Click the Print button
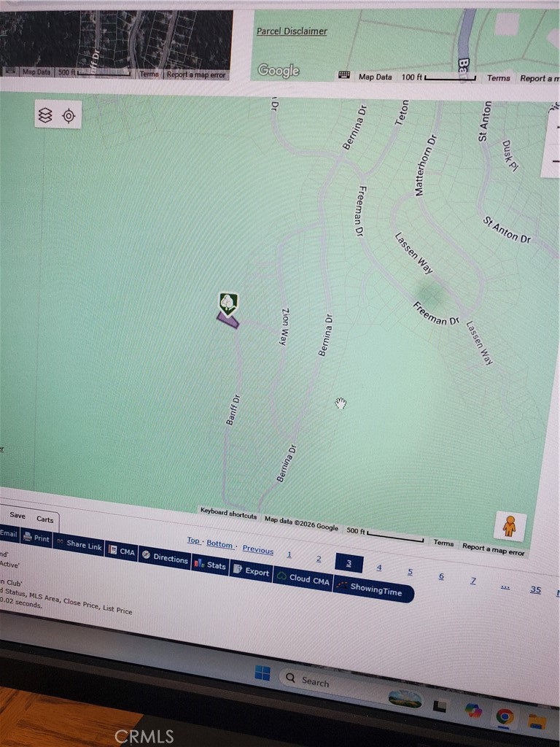This screenshot has width=560, height=747. point(36,539)
